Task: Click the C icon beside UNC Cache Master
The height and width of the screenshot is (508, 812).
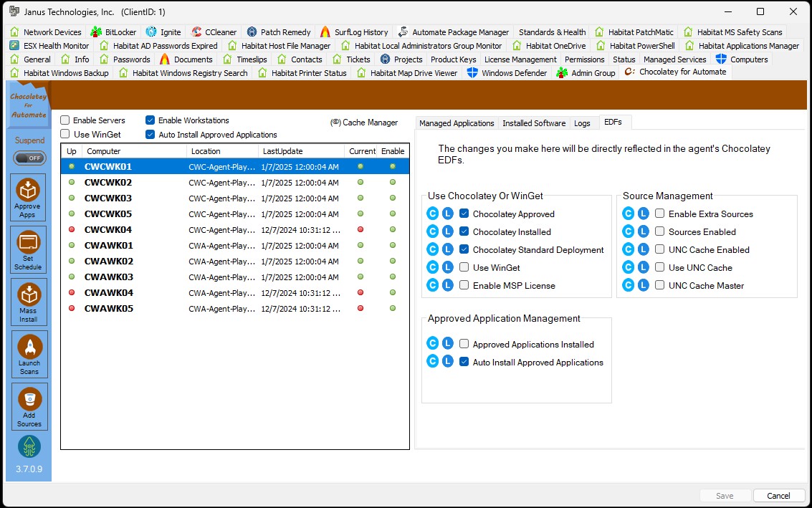Action: point(628,285)
